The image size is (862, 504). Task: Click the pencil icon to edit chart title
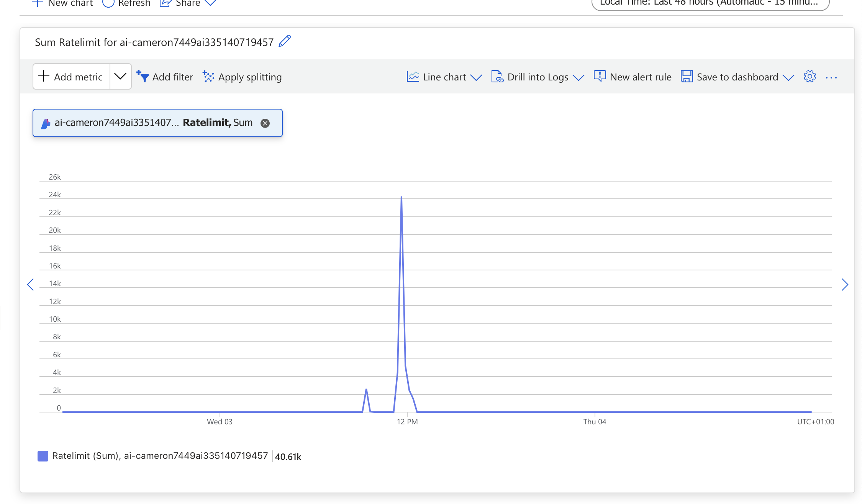[x=285, y=41]
